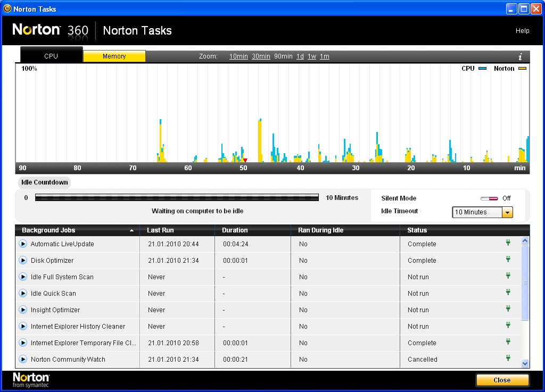Viewport: 545px width, 392px height.
Task: Click the Norton legend color swatch
Action: tap(523, 69)
